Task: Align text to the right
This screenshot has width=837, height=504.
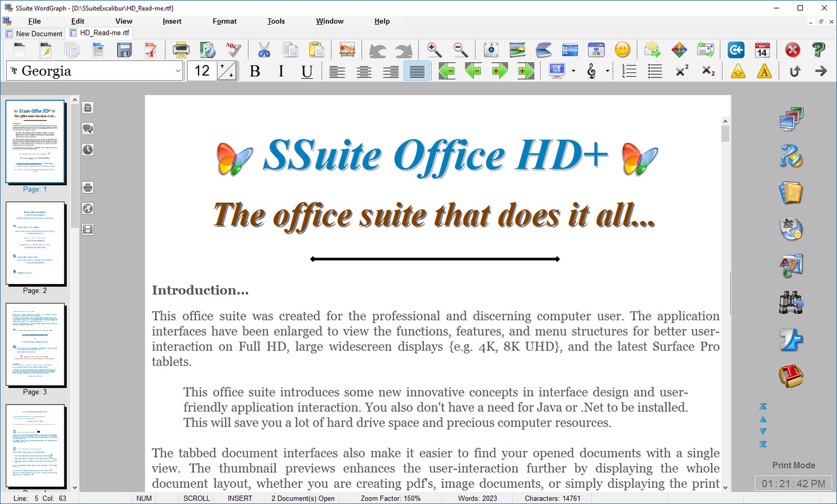Action: (x=390, y=71)
